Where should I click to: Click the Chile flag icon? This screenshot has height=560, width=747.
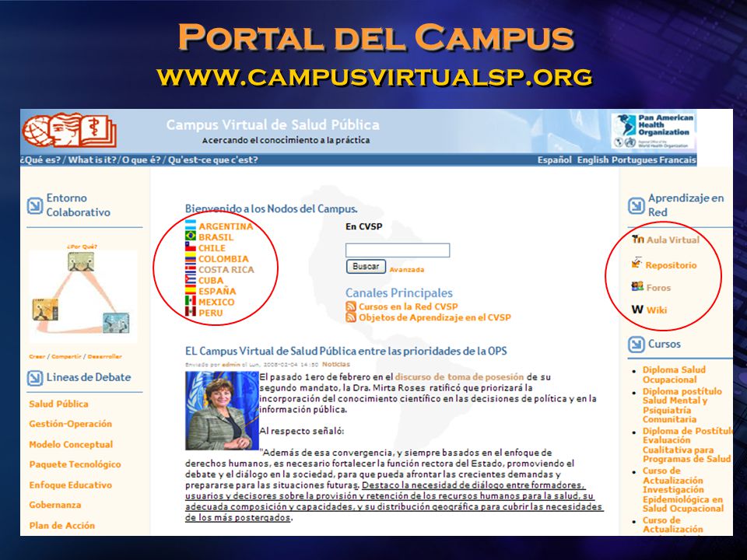pyautogui.click(x=191, y=247)
